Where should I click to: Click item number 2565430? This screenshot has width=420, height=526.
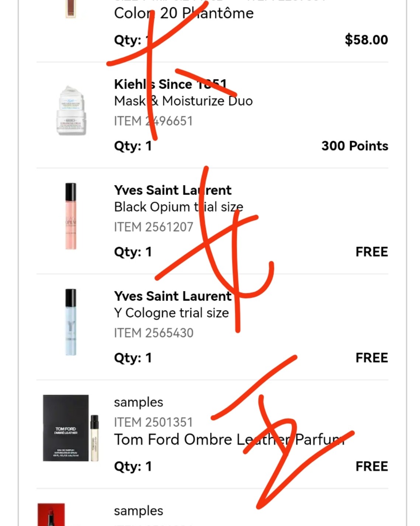(x=153, y=333)
